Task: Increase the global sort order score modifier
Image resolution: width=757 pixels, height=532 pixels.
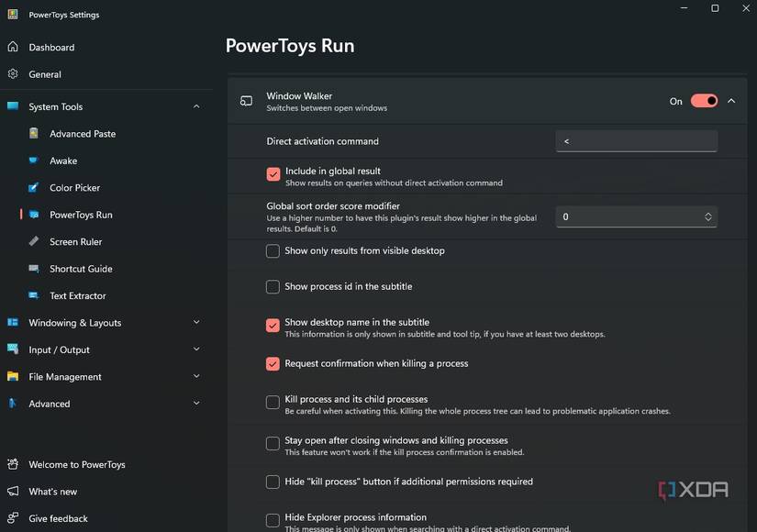Action: pos(707,213)
